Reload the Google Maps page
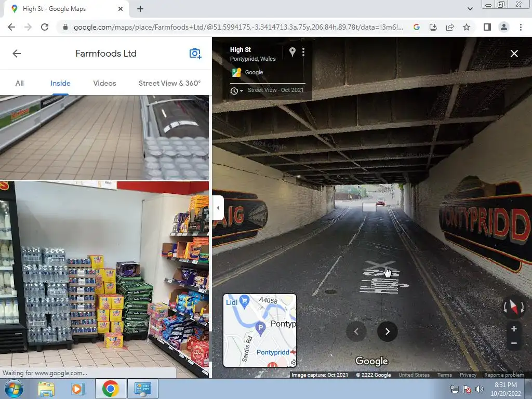Screen dimensions: 532x399 pos(45,27)
